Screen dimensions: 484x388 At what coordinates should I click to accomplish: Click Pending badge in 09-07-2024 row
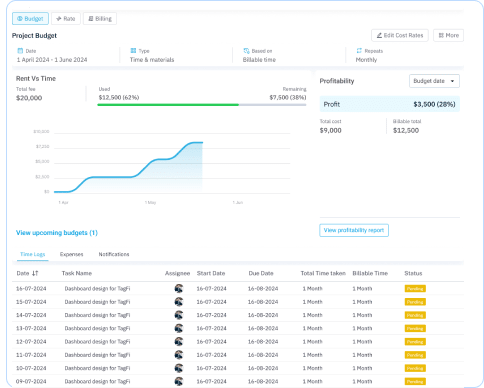click(415, 381)
